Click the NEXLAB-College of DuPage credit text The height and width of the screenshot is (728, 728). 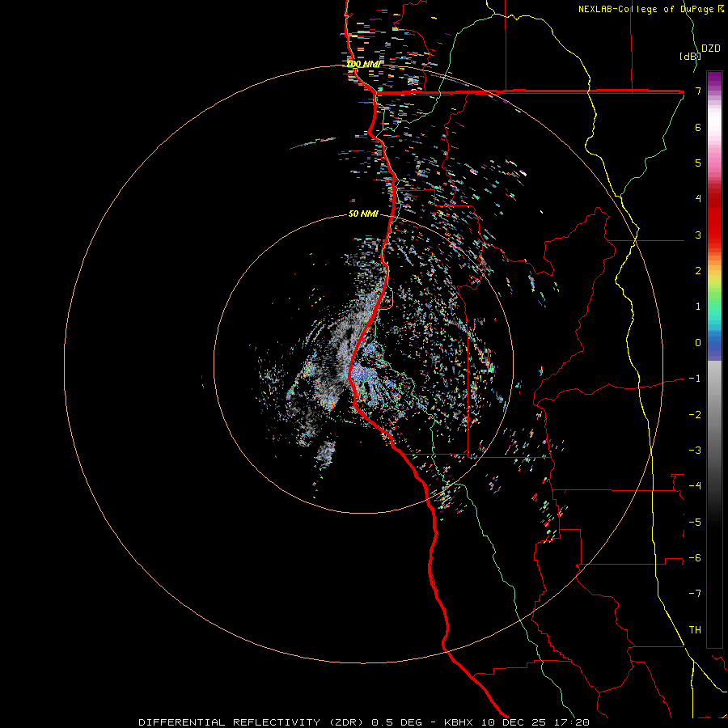[x=650, y=9]
